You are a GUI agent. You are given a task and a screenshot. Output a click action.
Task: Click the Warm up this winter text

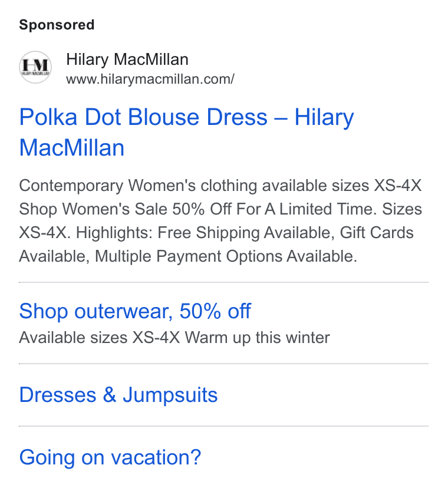pyautogui.click(x=257, y=337)
